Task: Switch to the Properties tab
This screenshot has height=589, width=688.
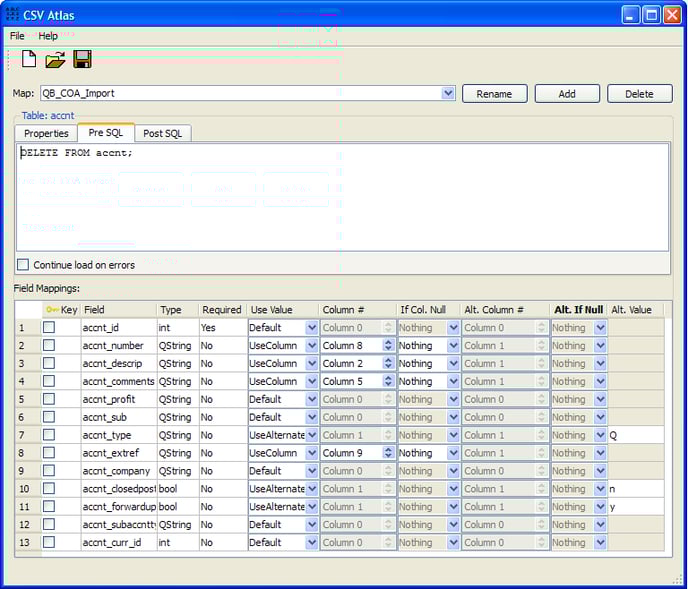Action: click(46, 133)
